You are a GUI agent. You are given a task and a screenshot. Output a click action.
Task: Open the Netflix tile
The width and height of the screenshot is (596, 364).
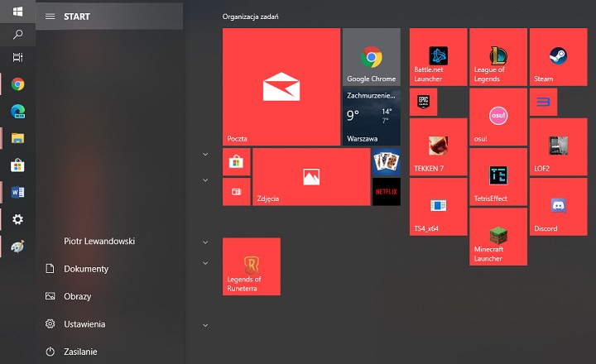point(386,191)
